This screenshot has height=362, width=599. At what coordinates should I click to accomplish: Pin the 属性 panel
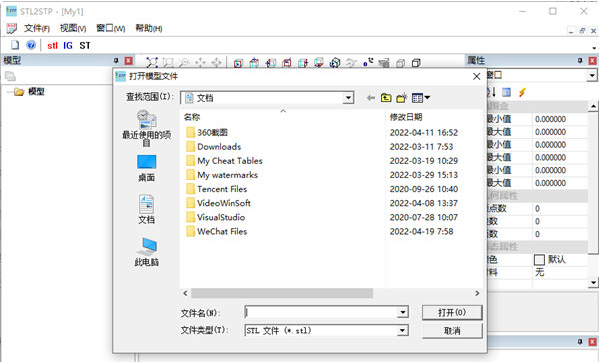click(x=580, y=60)
